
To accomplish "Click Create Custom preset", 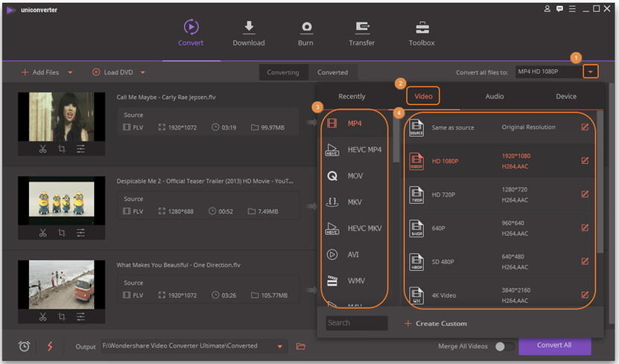I will tap(436, 323).
